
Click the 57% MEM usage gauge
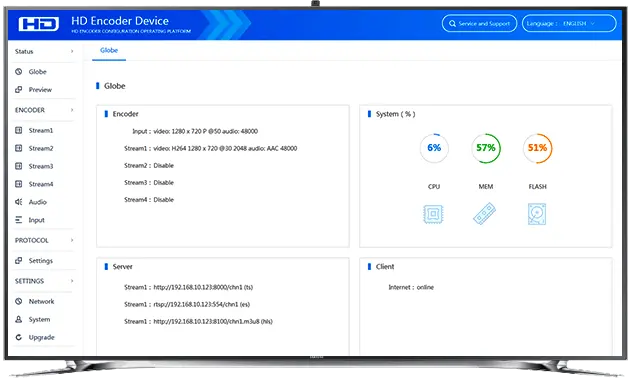486,148
